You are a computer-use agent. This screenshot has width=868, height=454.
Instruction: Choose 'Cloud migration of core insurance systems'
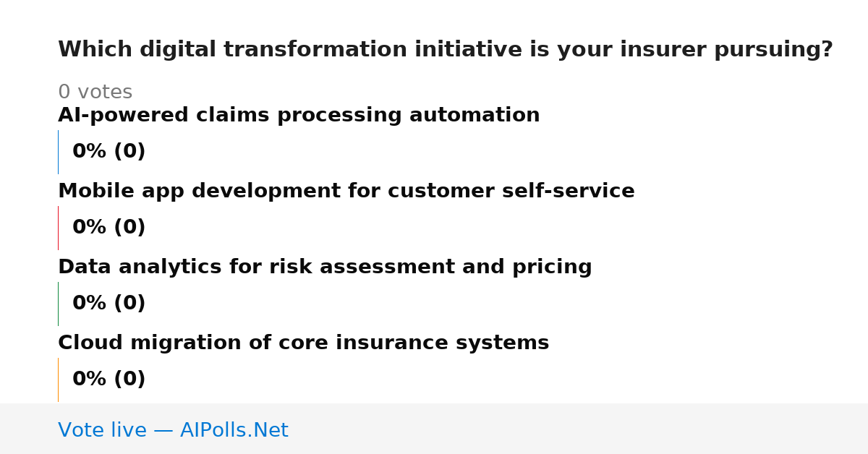tap(304, 343)
